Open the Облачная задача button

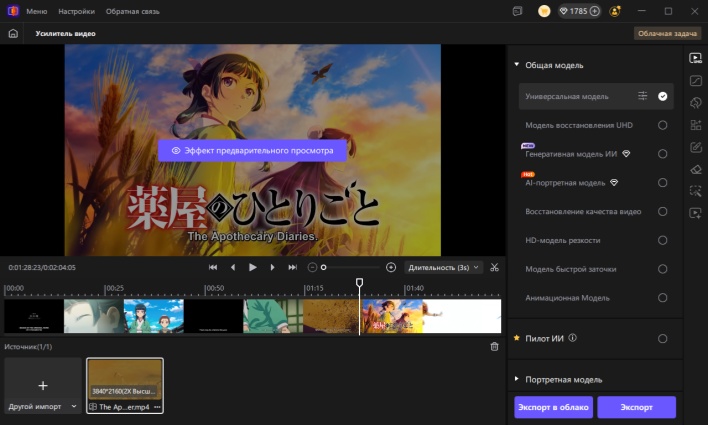tap(667, 33)
